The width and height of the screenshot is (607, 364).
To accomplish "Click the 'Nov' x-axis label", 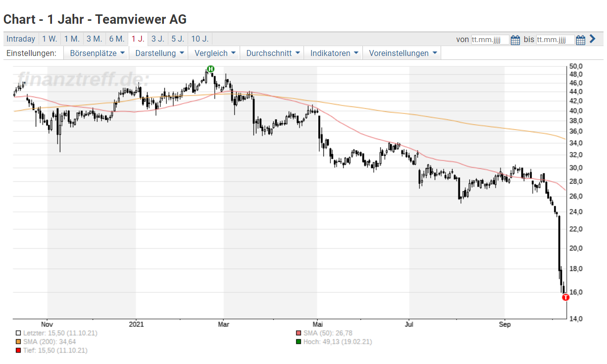I will pyautogui.click(x=47, y=324).
